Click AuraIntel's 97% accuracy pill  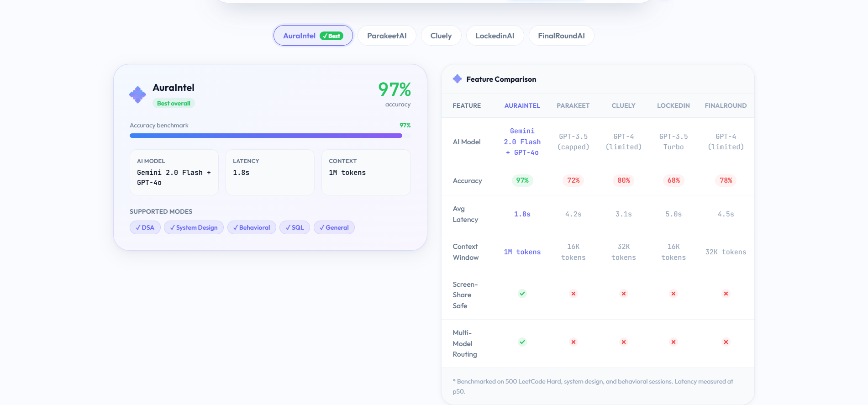pyautogui.click(x=522, y=180)
